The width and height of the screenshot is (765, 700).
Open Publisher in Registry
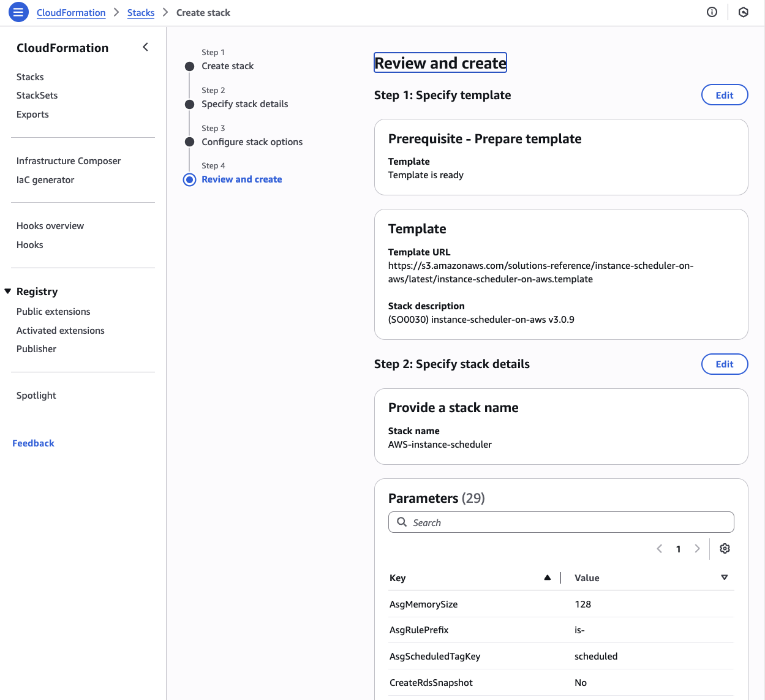click(x=36, y=349)
